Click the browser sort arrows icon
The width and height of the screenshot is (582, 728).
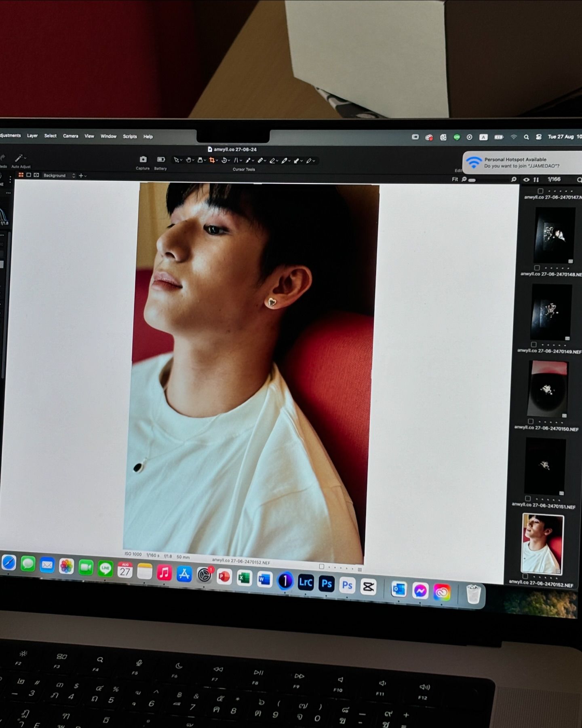(536, 180)
